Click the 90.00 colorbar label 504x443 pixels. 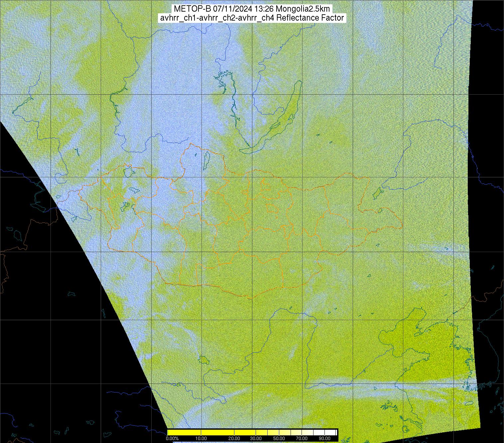tap(324, 438)
